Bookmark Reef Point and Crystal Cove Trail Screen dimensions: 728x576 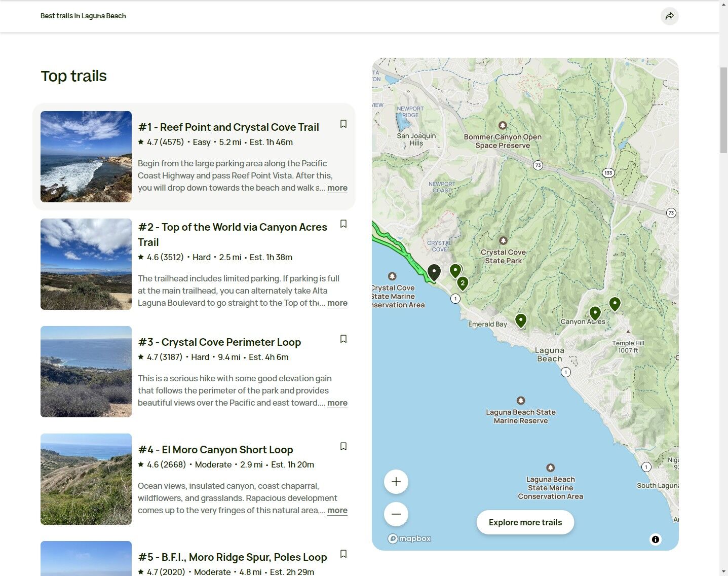[343, 124]
